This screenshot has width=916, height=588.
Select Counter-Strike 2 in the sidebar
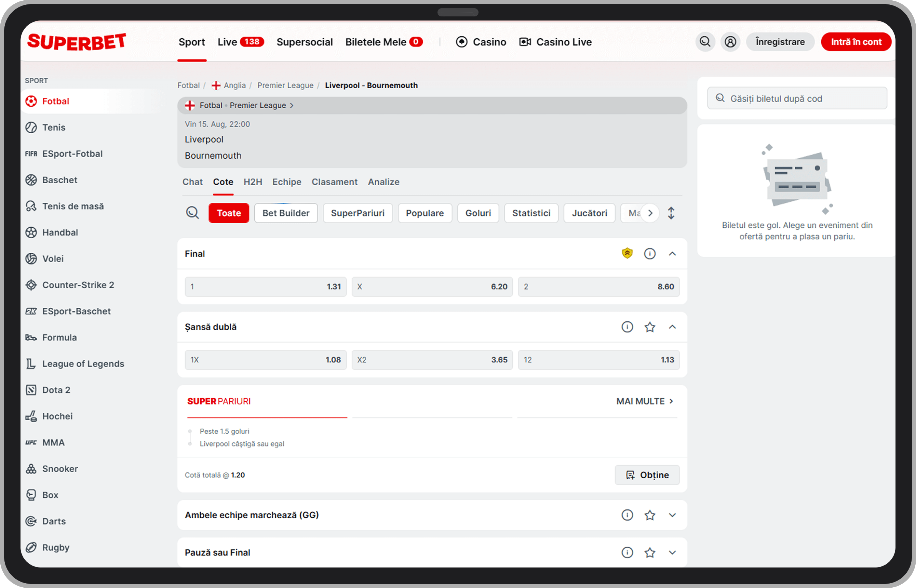coord(69,285)
